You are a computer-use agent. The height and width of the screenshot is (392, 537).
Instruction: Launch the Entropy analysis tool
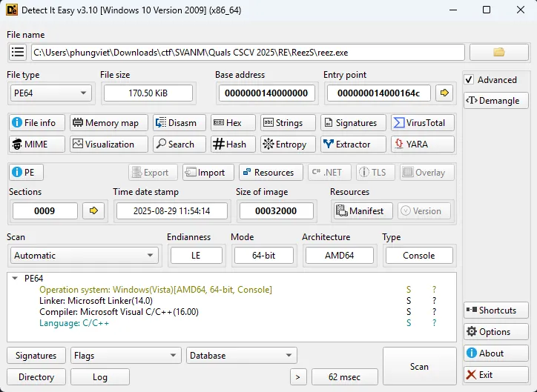tap(284, 144)
